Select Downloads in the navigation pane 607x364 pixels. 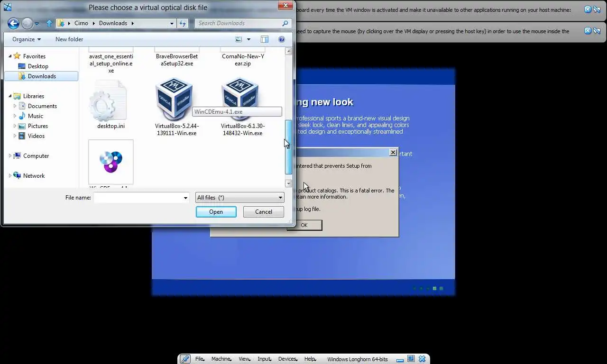(42, 76)
